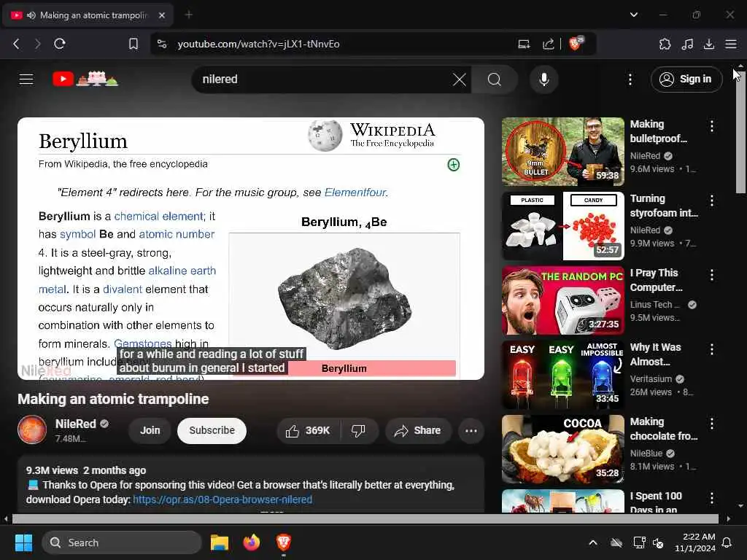Image resolution: width=747 pixels, height=560 pixels.
Task: Start voice search with microphone icon
Action: point(544,79)
